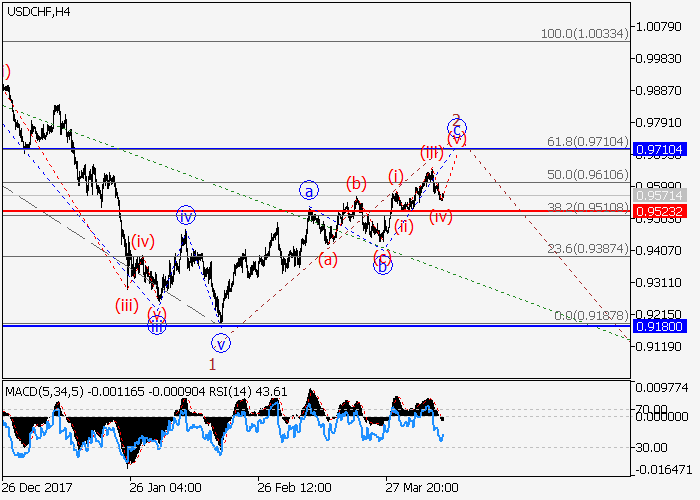The height and width of the screenshot is (500, 700).
Task: Click the circled blue wave 'a' label
Action: click(309, 190)
